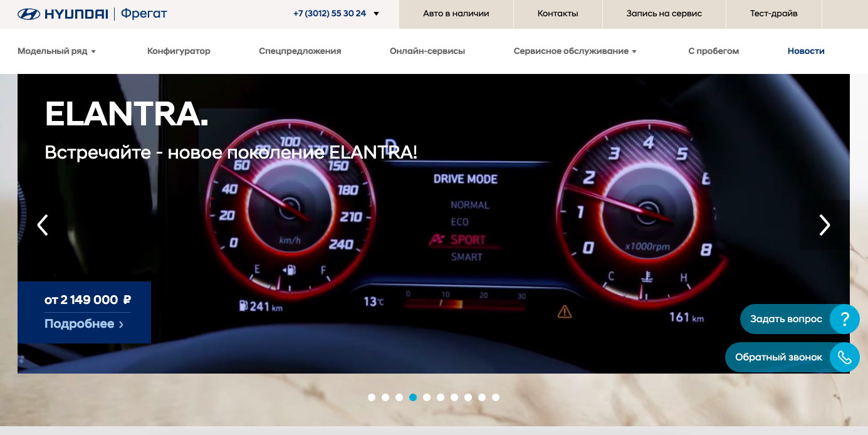Click the Hyundai logo icon

coord(29,14)
